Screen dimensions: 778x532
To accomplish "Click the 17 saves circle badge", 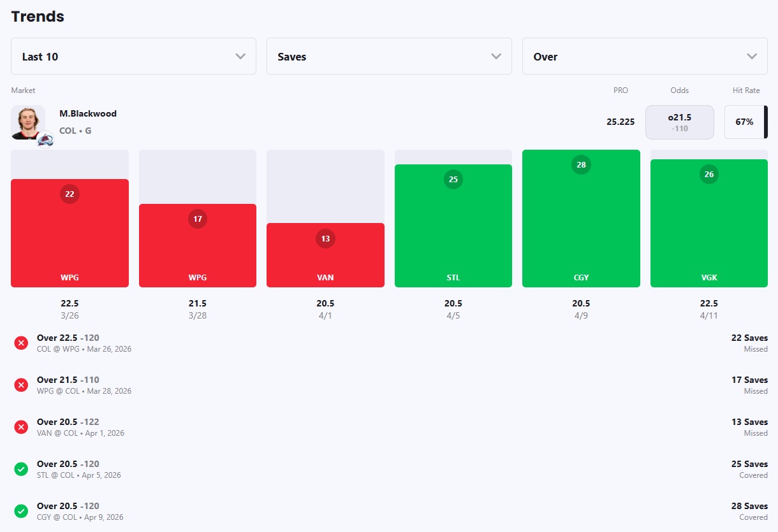I will pos(198,219).
